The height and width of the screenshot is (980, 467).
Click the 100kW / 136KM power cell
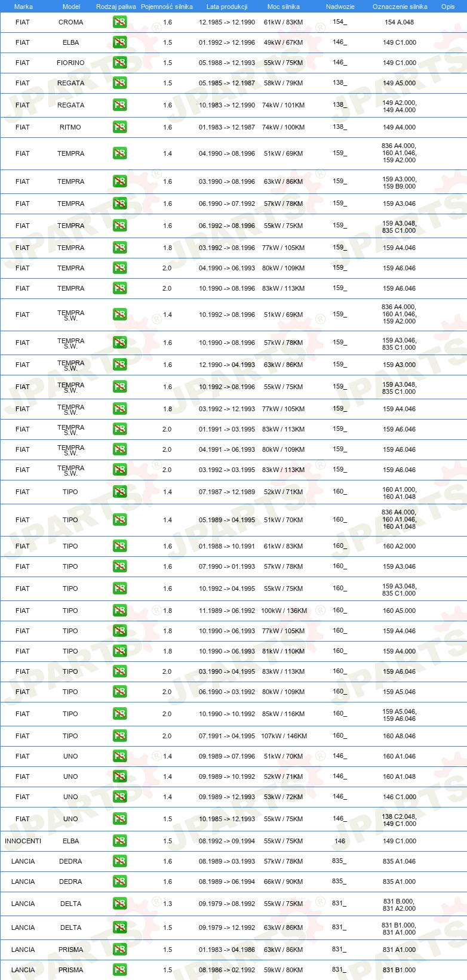click(284, 611)
